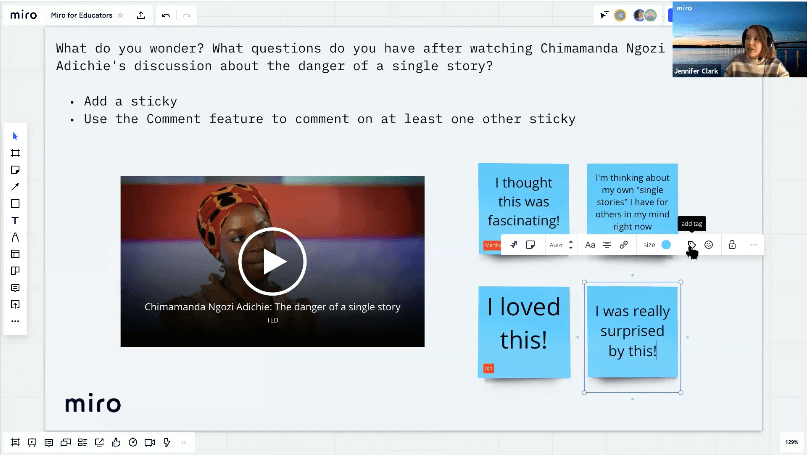Select the Text tool
The height and width of the screenshot is (455, 807).
coord(15,220)
